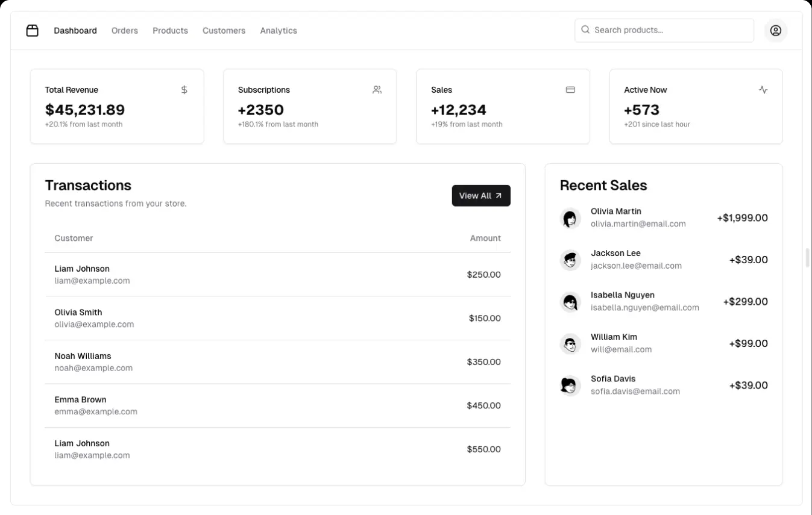Screen dimensions: 812x515
Task: Select Emma Brown transaction row
Action: [x=278, y=405]
